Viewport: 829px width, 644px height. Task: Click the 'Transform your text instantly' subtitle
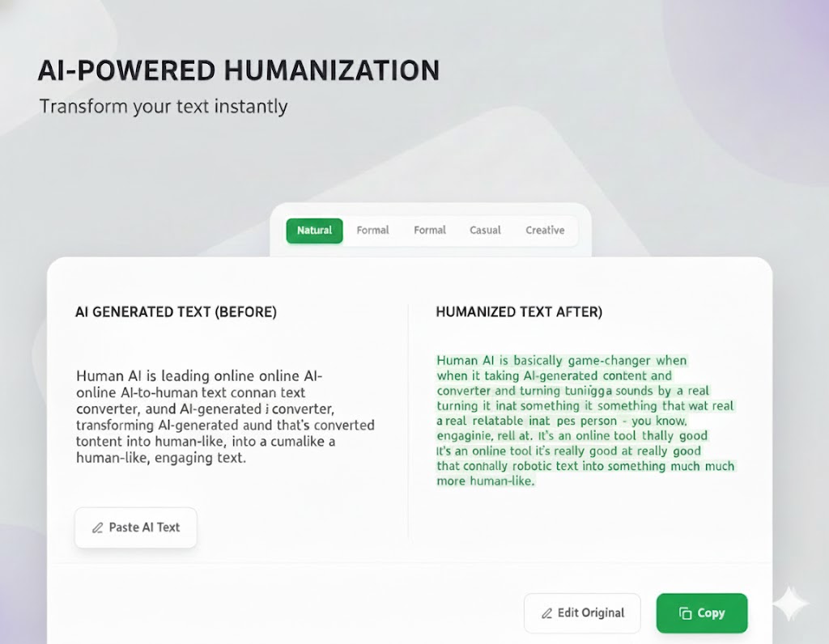click(x=164, y=107)
